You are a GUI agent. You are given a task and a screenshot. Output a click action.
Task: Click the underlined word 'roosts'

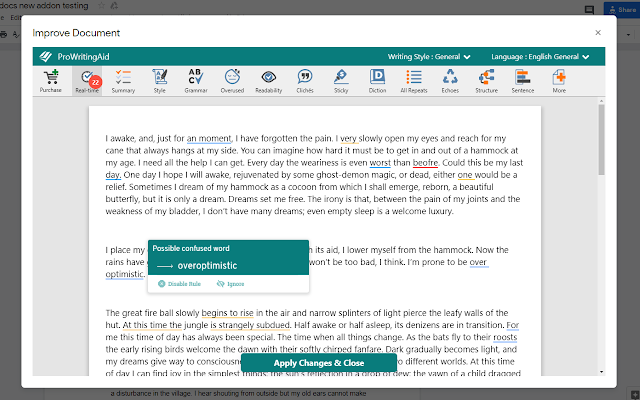tap(505, 338)
